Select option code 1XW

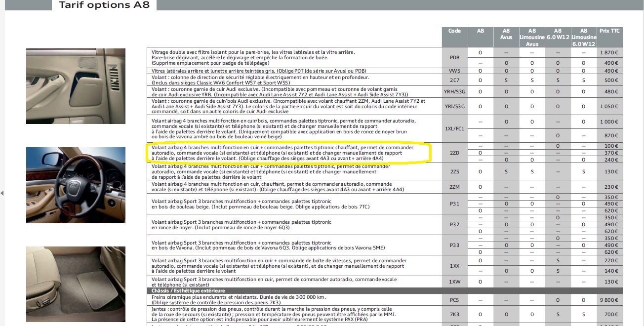[x=454, y=282]
